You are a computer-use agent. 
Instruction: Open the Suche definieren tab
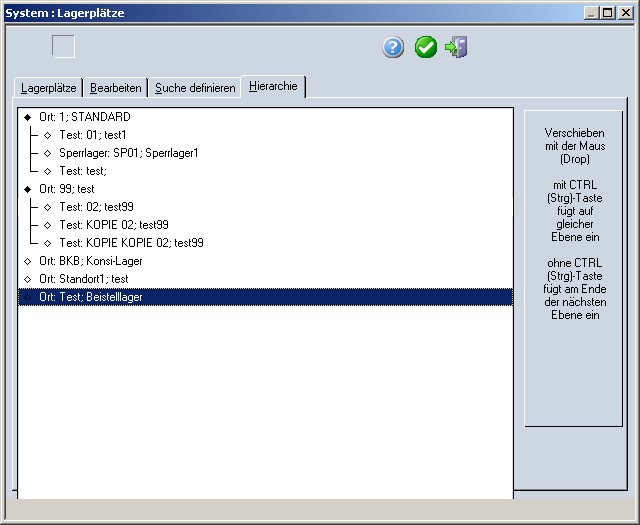[x=195, y=88]
